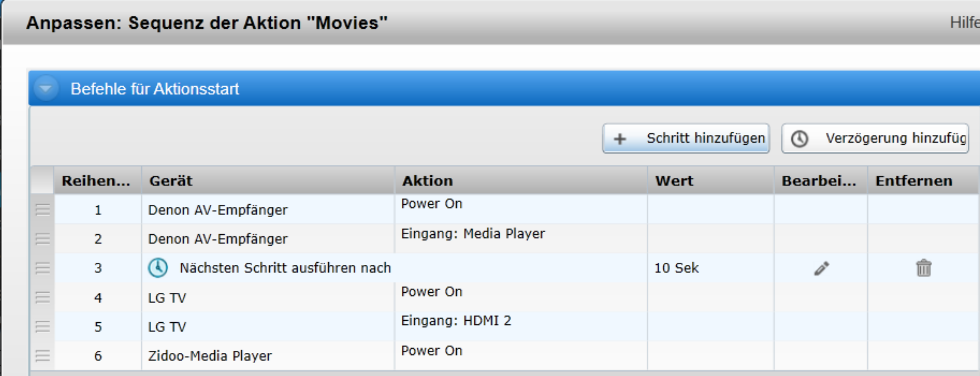This screenshot has height=376, width=980.
Task: Open the Hilfe link
Action: click(964, 23)
